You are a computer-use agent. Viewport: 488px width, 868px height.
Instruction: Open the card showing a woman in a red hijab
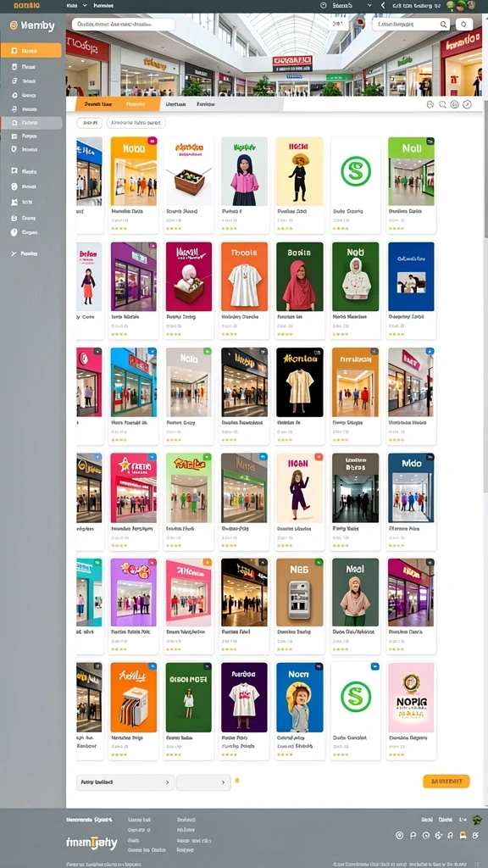coord(299,290)
